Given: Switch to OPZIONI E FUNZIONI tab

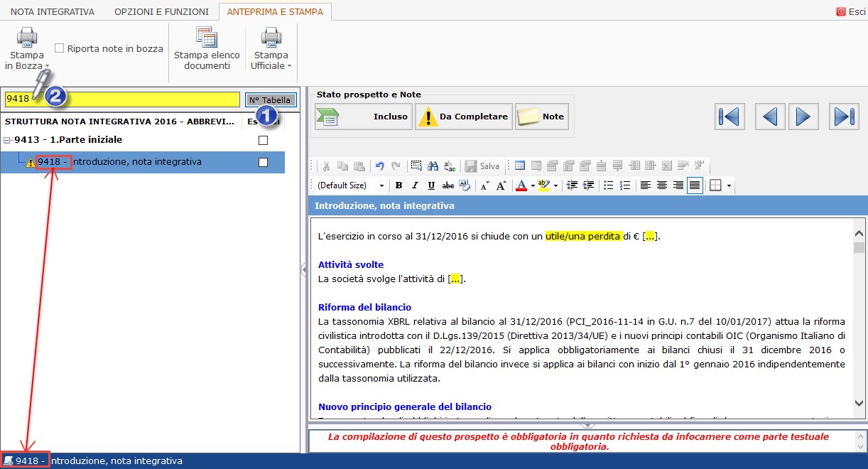Looking at the screenshot, I should tap(161, 11).
